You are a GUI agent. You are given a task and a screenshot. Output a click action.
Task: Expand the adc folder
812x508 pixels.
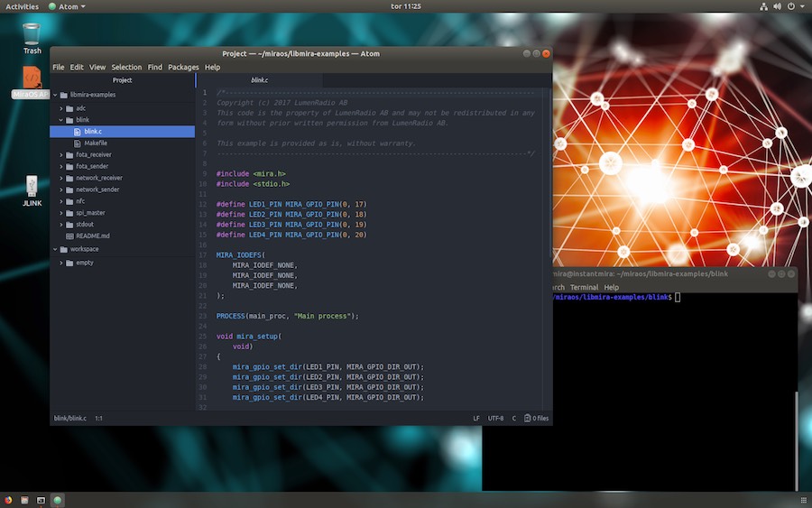pos(61,108)
